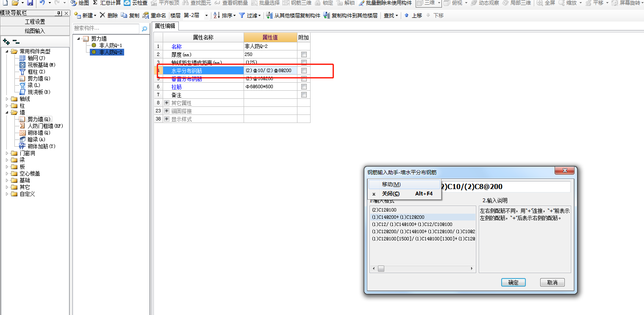644x315 pixels.
Task: Click 确定 in the rebar helper dialog
Action: 514,282
